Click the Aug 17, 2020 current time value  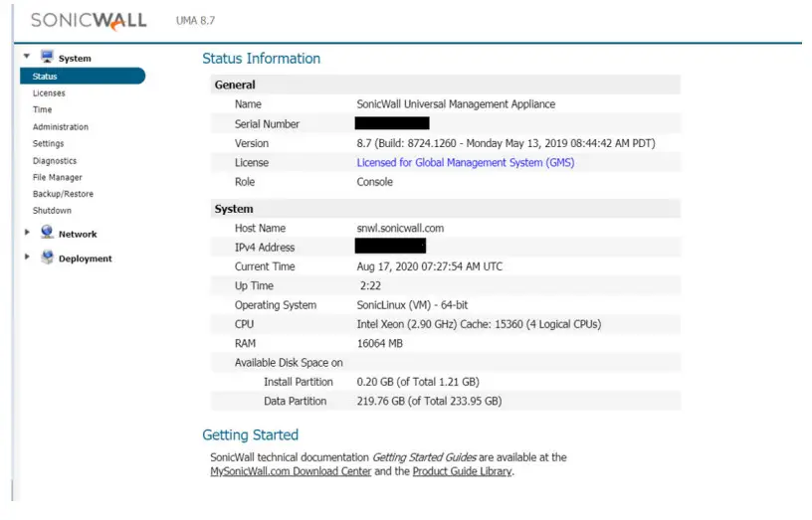pos(429,266)
